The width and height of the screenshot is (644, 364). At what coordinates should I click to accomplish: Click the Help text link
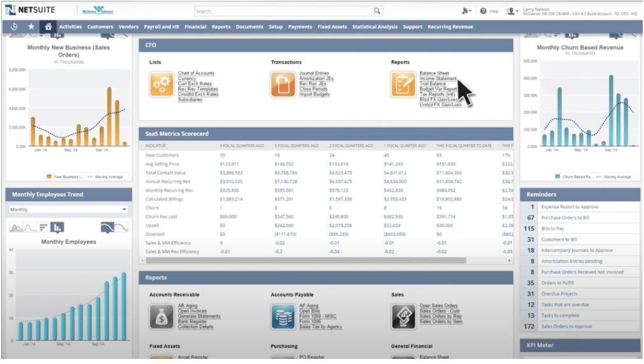(494, 11)
